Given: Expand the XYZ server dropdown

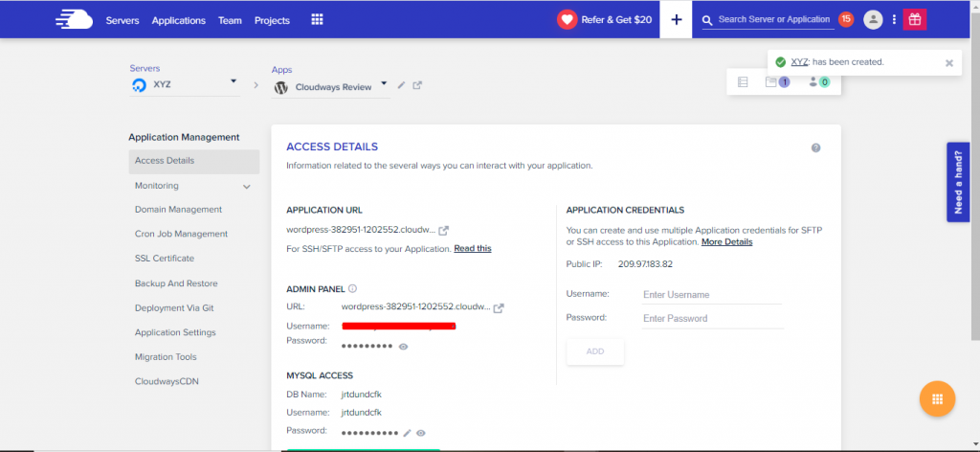Looking at the screenshot, I should pos(234,82).
